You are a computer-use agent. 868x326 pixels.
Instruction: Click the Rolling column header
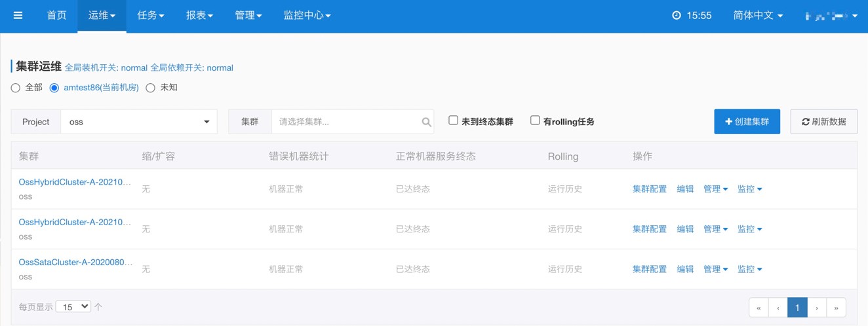[x=563, y=156]
